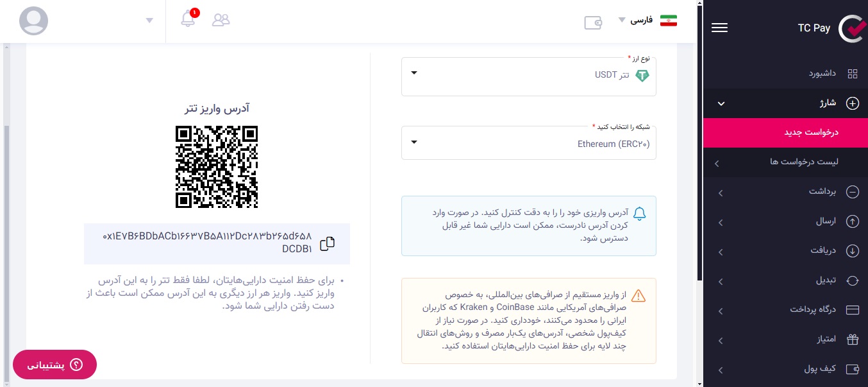Click the Tether USDT coin icon
This screenshot has height=387, width=868.
point(642,76)
